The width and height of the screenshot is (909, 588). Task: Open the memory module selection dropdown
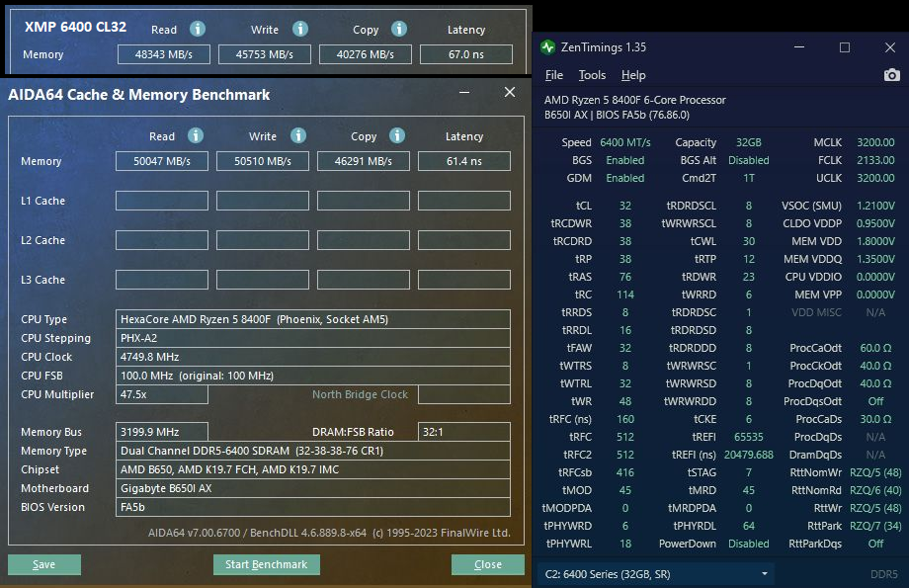coord(655,573)
